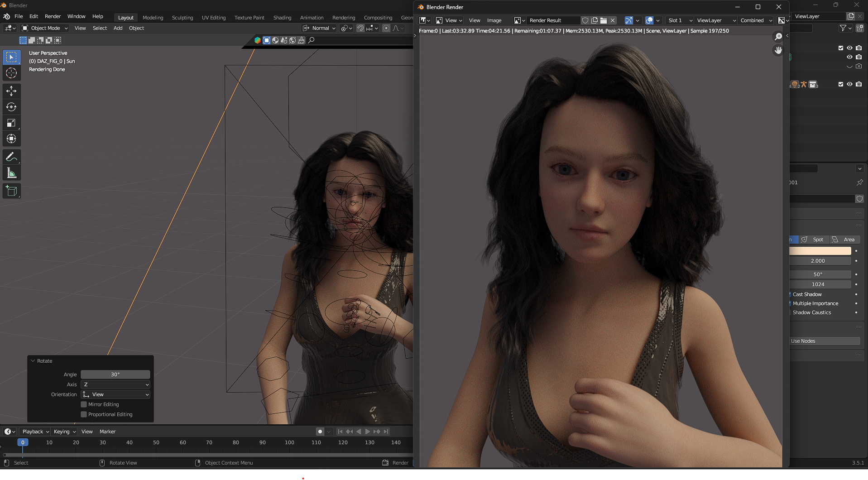Open the Render menu
The width and height of the screenshot is (868, 480).
(x=53, y=16)
